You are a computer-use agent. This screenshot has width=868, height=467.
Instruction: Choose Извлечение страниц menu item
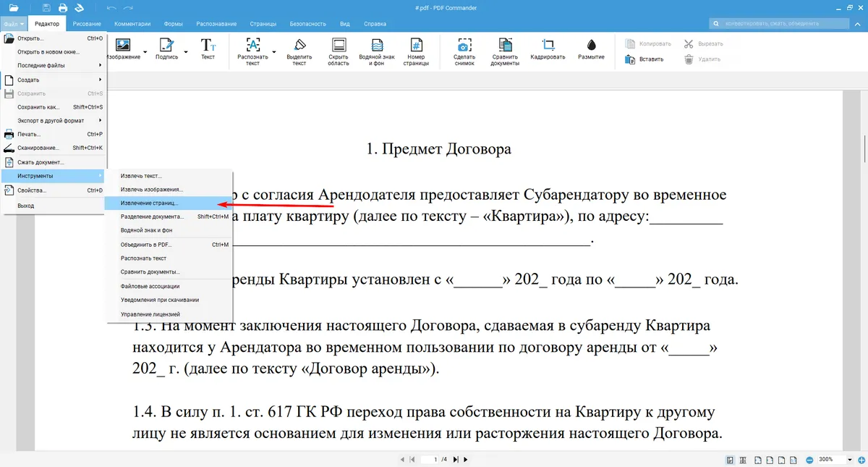[169, 203]
